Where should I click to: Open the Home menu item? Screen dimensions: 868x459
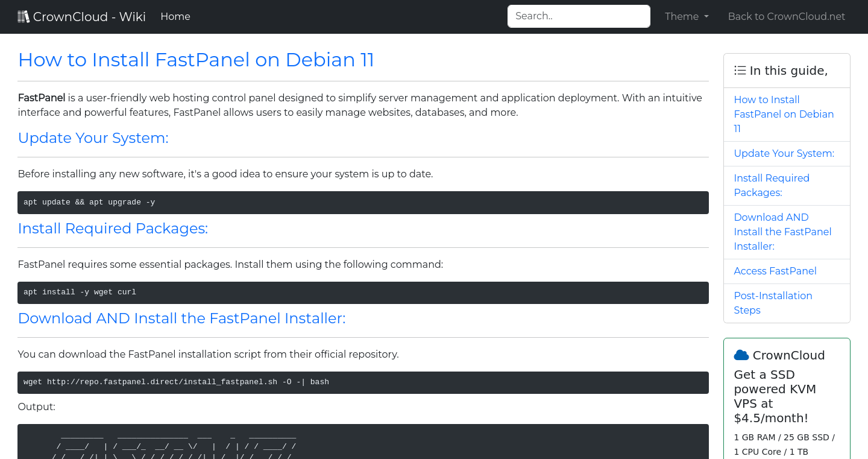click(x=175, y=16)
